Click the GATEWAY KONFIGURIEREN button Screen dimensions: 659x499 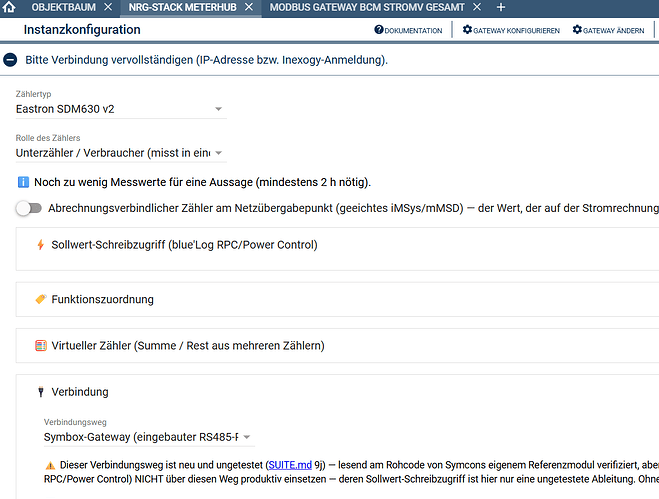pos(511,30)
